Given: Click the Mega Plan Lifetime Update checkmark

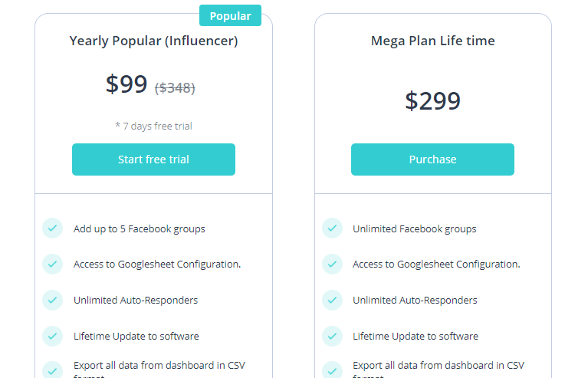Looking at the screenshot, I should pyautogui.click(x=332, y=336).
